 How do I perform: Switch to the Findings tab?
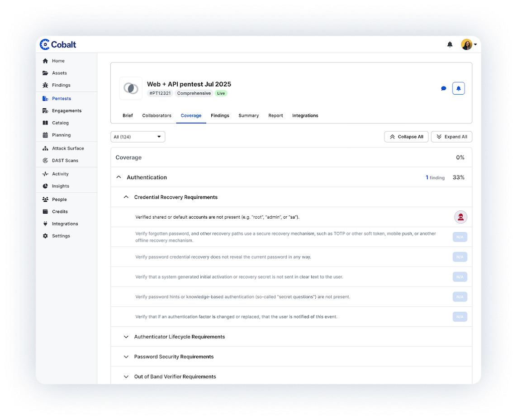pos(220,115)
